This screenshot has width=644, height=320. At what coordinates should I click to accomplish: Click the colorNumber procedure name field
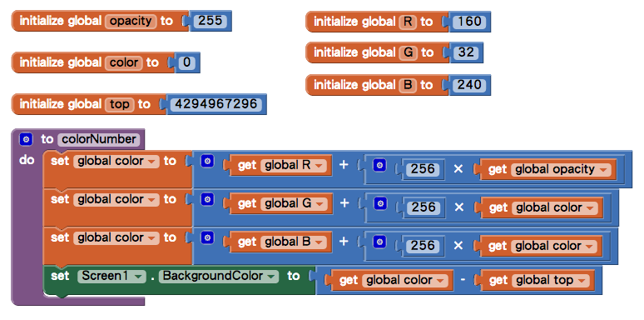point(98,140)
